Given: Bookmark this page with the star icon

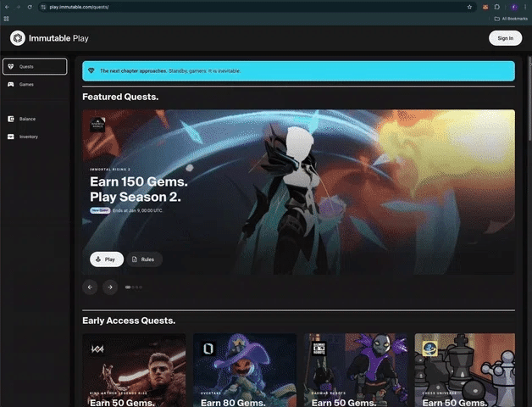Looking at the screenshot, I should coord(469,7).
